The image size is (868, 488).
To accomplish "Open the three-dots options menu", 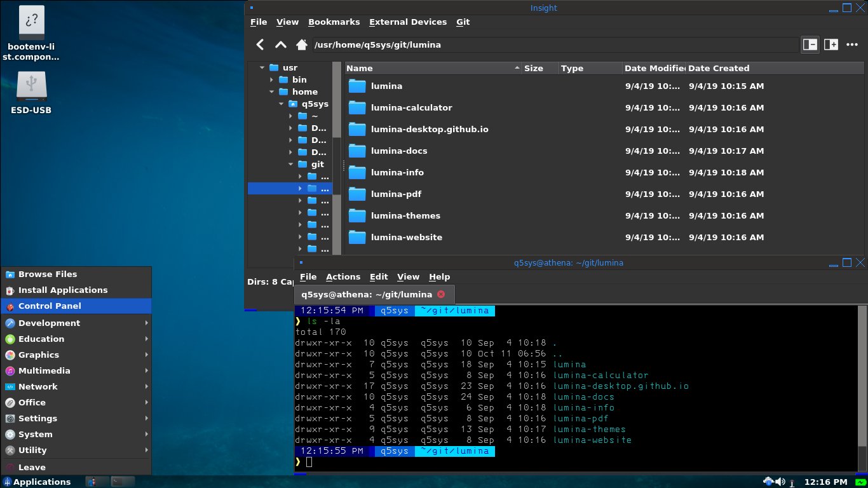I will pyautogui.click(x=852, y=44).
